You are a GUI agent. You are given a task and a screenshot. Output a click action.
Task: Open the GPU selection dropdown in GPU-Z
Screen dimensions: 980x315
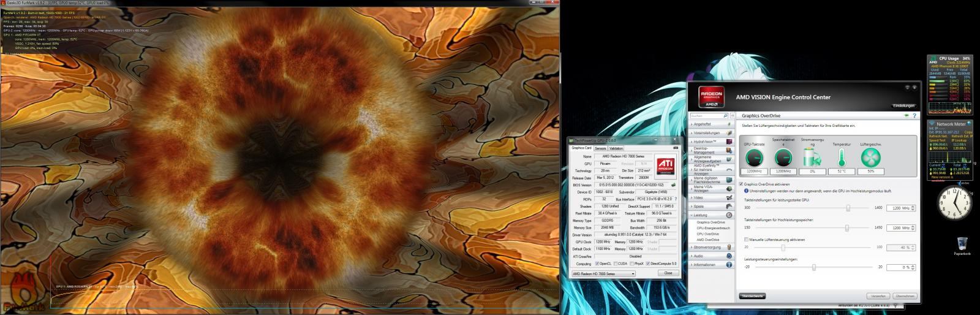coord(603,273)
